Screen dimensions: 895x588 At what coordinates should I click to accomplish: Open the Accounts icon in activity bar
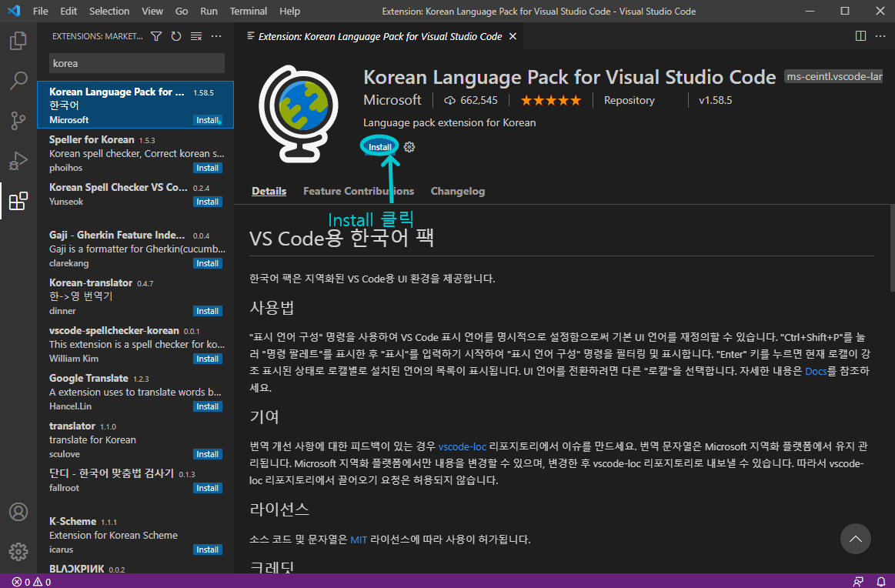(x=18, y=512)
